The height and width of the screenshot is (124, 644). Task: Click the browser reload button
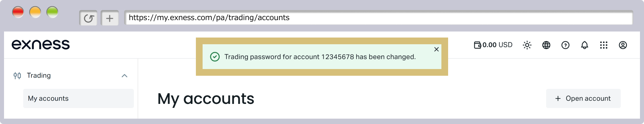[89, 18]
